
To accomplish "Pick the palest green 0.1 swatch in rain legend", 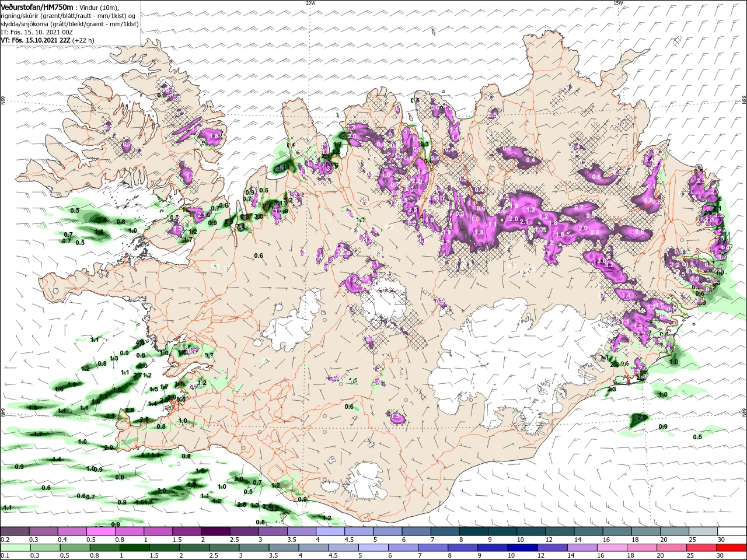I will click(x=15, y=547).
